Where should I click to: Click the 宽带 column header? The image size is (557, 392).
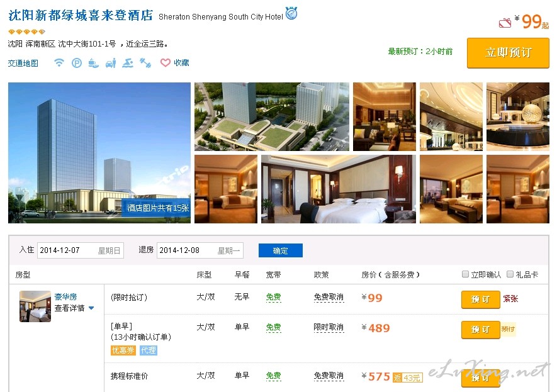point(274,274)
